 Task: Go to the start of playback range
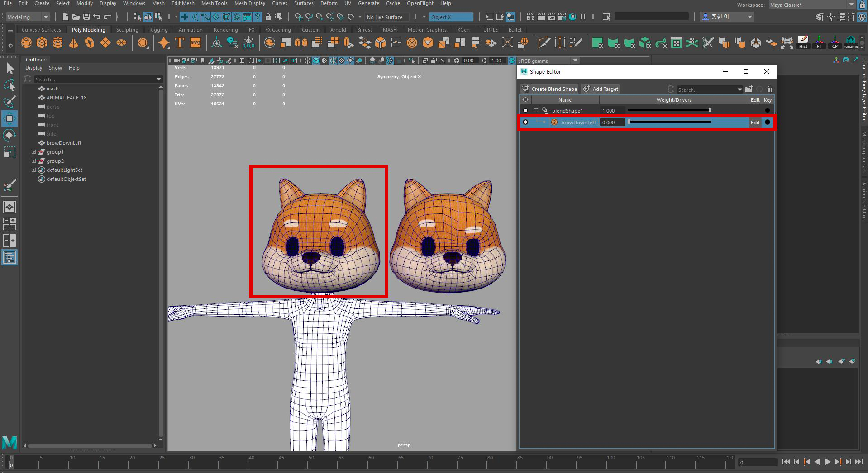(786, 462)
